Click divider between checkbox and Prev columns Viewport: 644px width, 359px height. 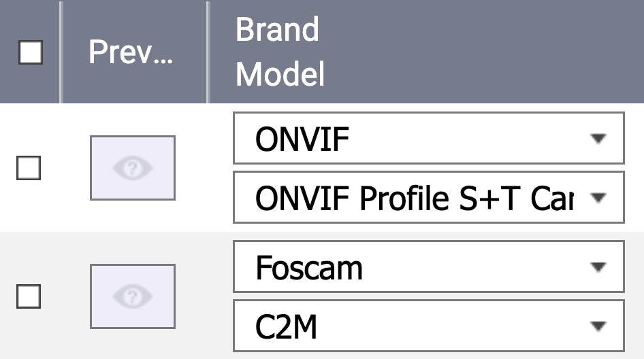pyautogui.click(x=61, y=52)
